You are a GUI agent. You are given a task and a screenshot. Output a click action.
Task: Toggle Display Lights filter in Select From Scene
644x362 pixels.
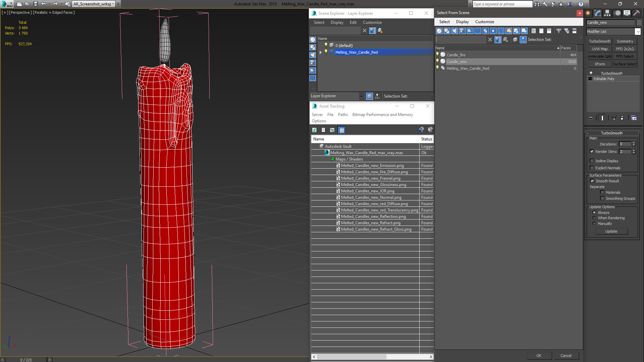[454, 31]
